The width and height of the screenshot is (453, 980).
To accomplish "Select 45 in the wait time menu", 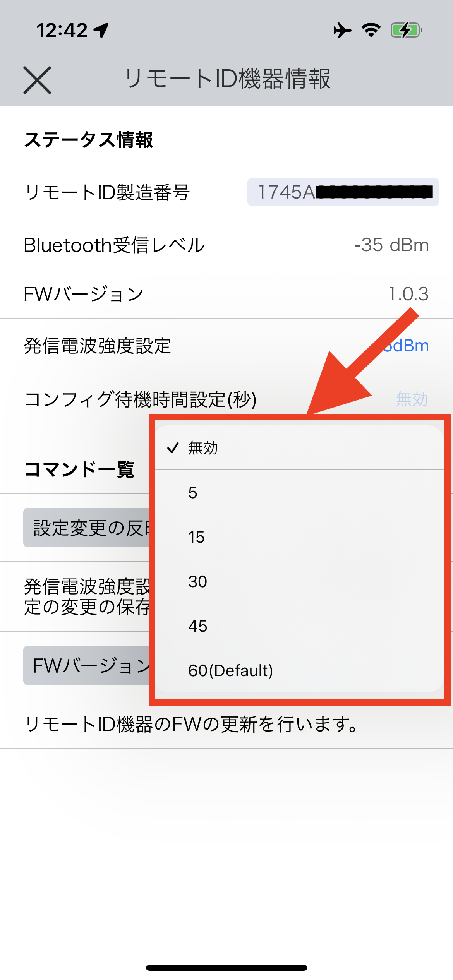I will point(299,626).
